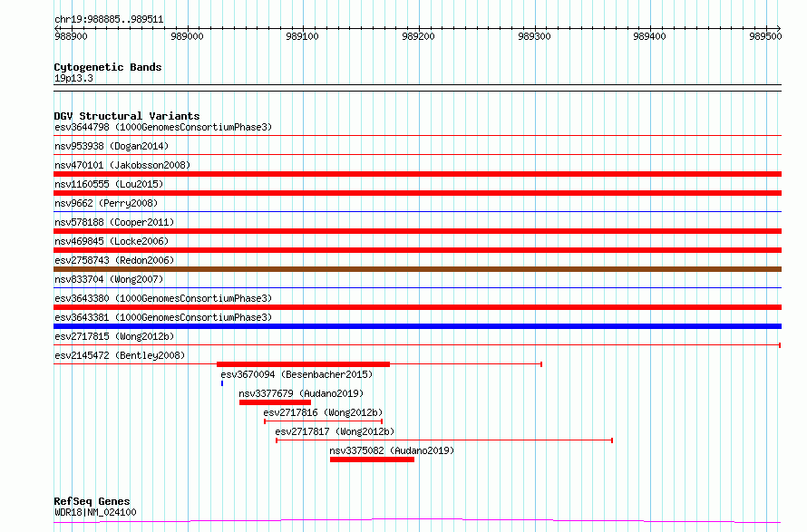Image resolution: width=807 pixels, height=532 pixels.
Task: Select the thin blue nsv9662 line
Action: click(417, 211)
